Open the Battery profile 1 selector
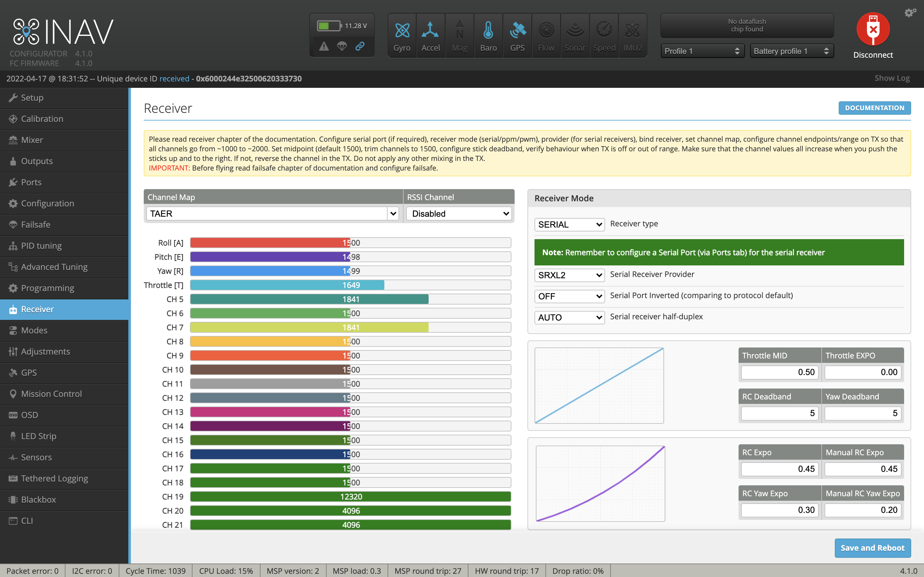The width and height of the screenshot is (924, 577). pos(791,51)
